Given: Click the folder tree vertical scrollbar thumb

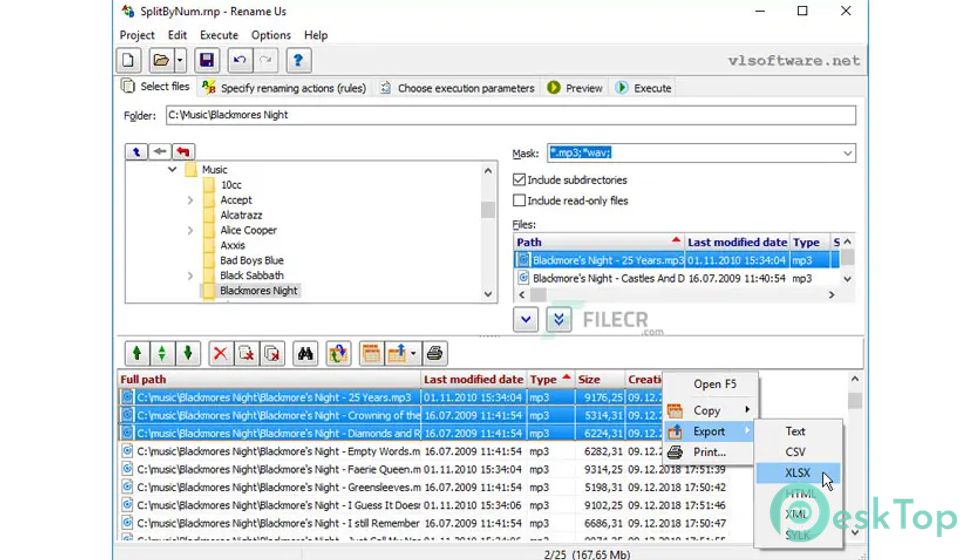Looking at the screenshot, I should [488, 209].
